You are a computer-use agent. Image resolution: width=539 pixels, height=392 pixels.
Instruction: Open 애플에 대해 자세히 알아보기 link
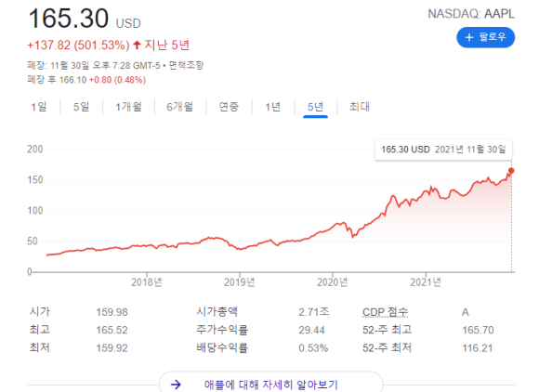[271, 384]
